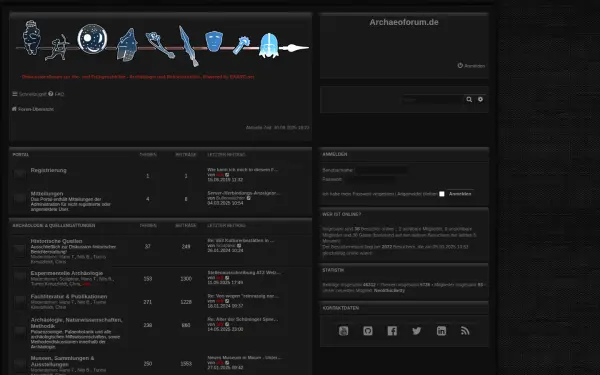View latest post icon in Museen row

[x=227, y=363]
